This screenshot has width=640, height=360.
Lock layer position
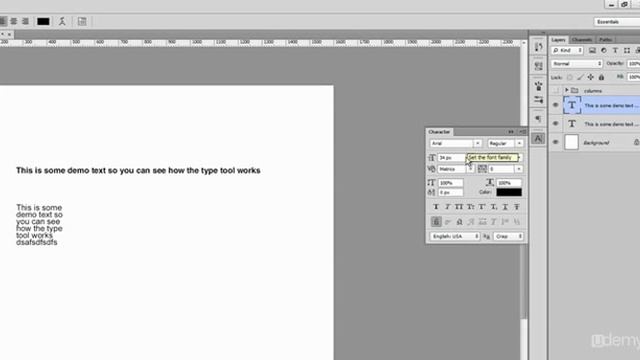tap(591, 77)
